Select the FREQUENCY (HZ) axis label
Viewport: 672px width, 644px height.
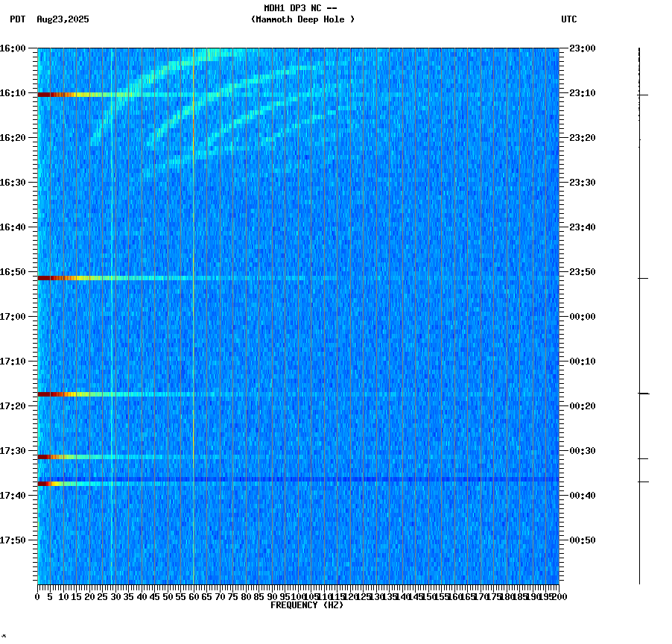tap(307, 604)
